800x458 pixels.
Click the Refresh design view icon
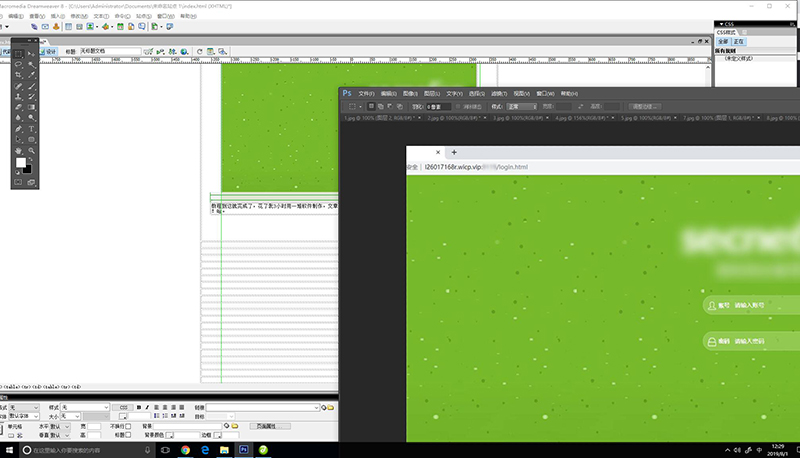199,51
